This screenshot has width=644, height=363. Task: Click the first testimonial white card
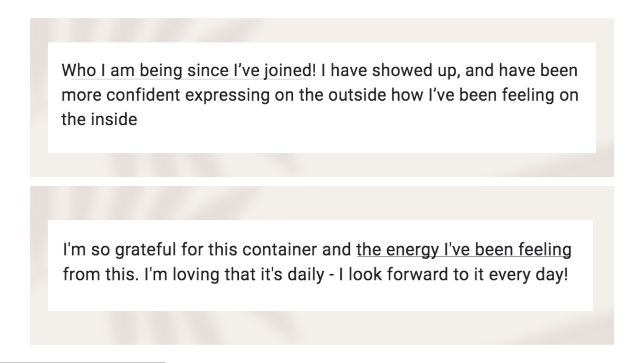point(322,97)
